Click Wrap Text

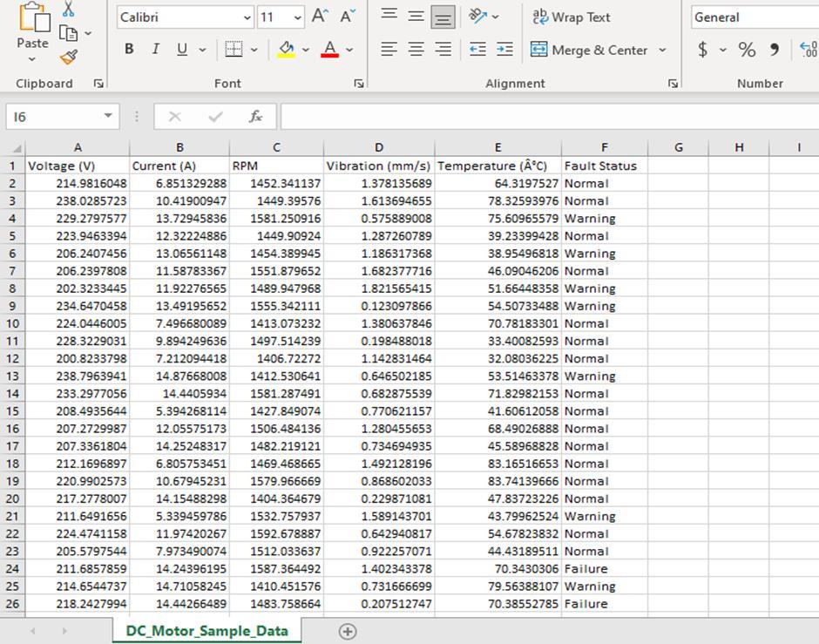pyautogui.click(x=571, y=17)
